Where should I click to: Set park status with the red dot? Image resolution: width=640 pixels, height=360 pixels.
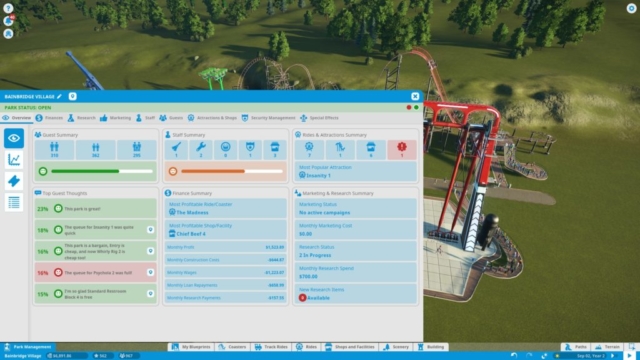409,107
